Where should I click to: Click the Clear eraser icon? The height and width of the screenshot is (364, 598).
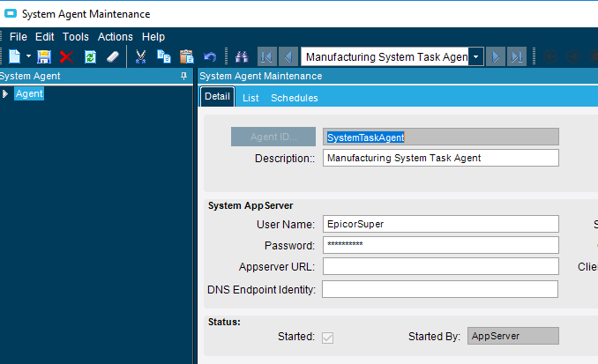pyautogui.click(x=113, y=56)
